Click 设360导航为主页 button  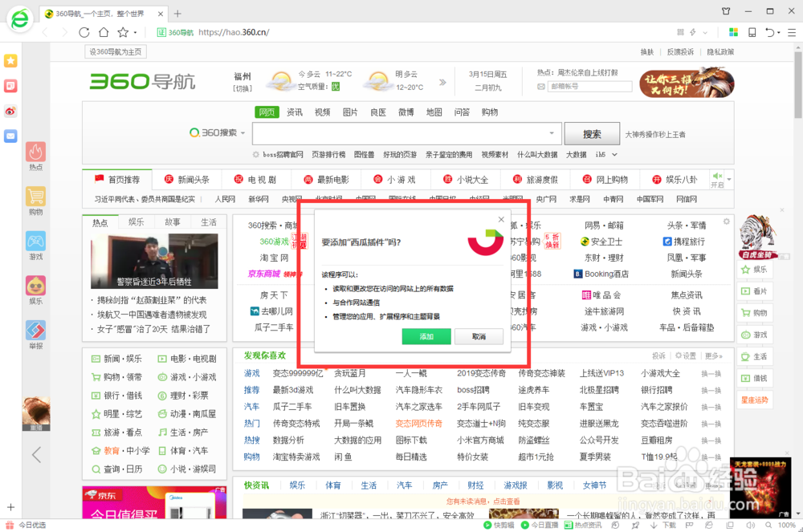click(x=116, y=51)
